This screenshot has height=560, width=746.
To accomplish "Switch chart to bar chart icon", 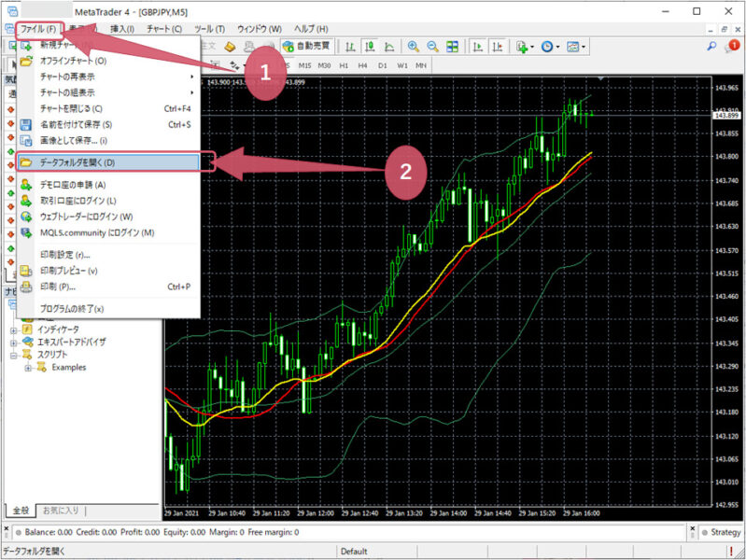I will tap(351, 47).
